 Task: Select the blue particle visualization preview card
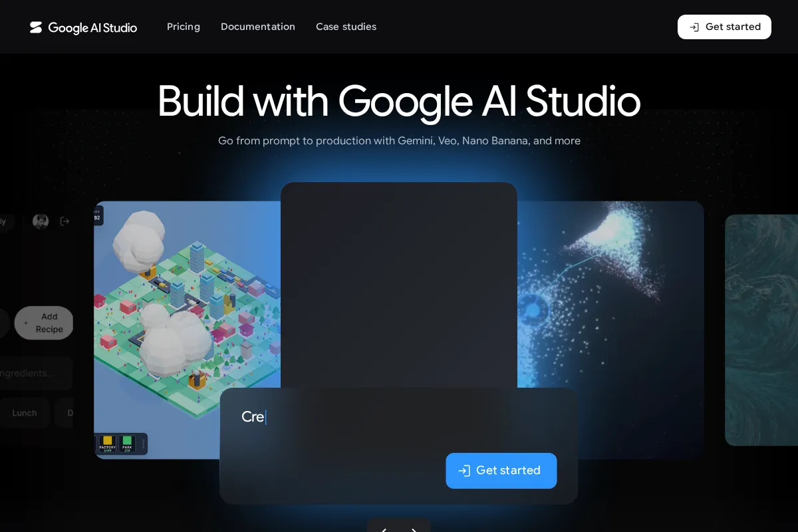point(610,330)
